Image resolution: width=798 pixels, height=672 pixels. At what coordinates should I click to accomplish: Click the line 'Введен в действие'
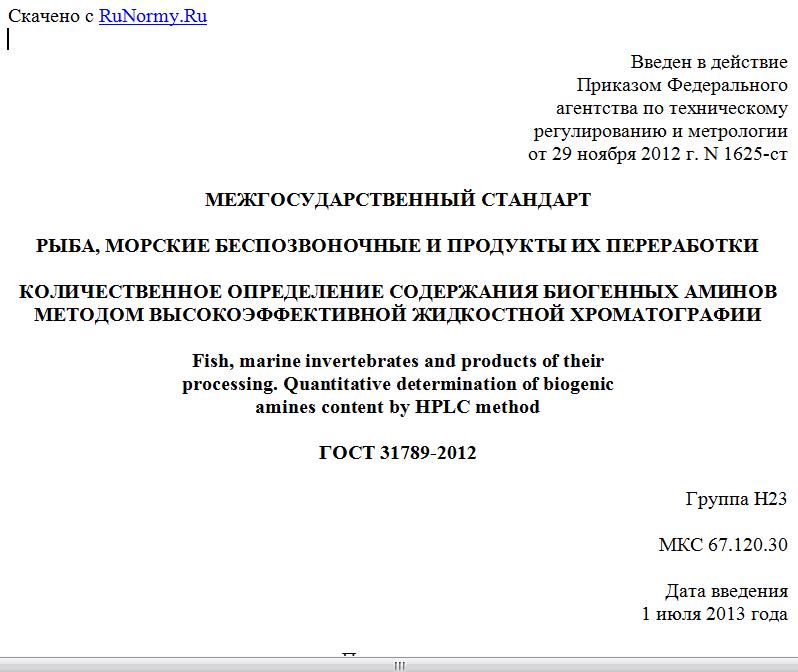pos(709,62)
